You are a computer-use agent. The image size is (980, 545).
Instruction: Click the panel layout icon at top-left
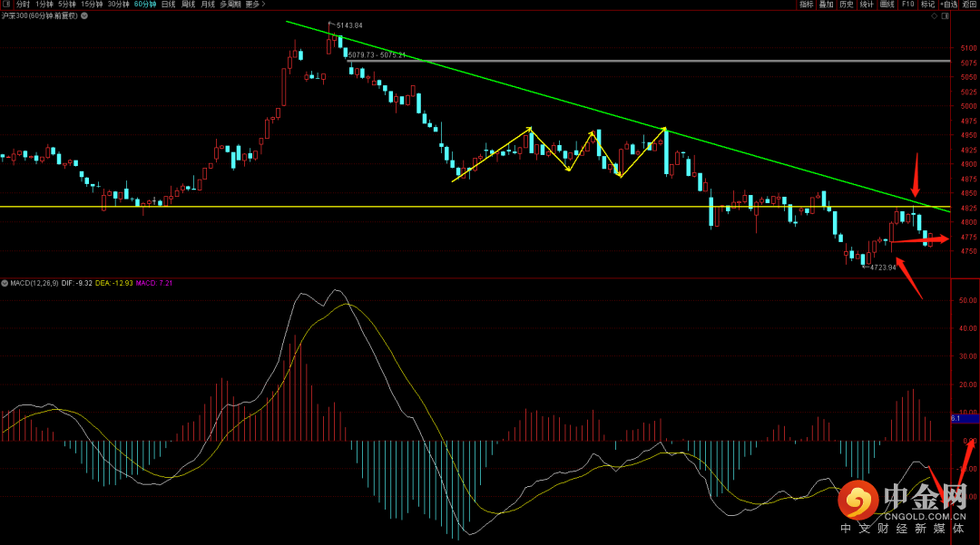pos(6,5)
